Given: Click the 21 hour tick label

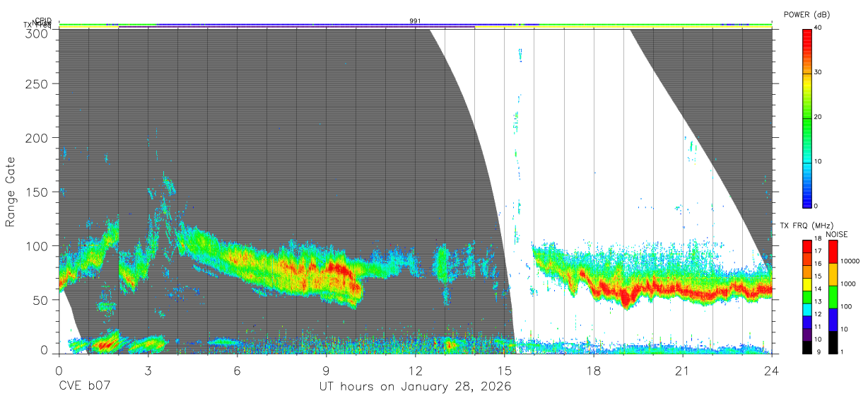Looking at the screenshot, I should point(683,371).
